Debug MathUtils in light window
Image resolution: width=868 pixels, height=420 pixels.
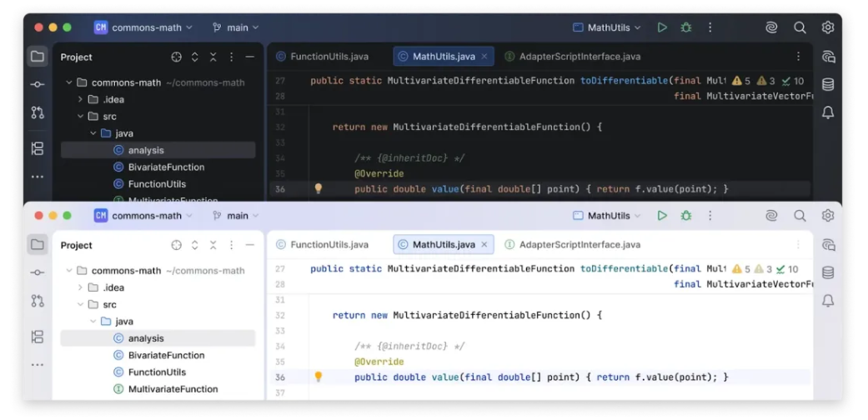[686, 215]
